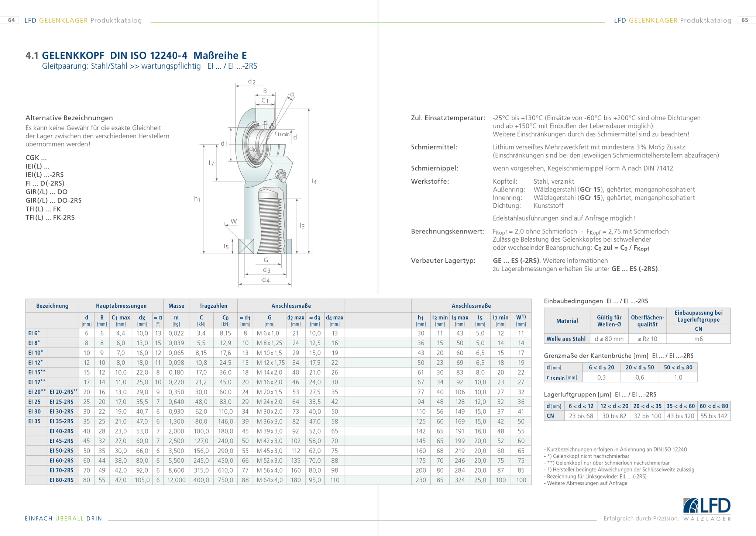
Task: Click page number 65 in header
Action: [745, 20]
